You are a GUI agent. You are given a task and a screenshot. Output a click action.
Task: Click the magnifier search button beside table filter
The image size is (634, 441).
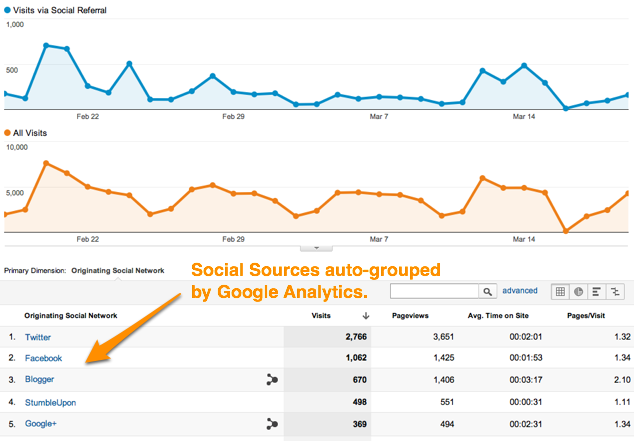coord(488,291)
